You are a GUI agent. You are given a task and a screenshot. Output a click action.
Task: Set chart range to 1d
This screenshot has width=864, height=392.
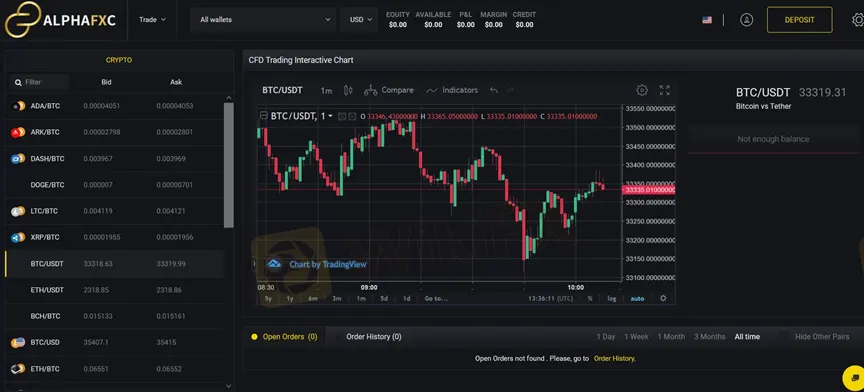pos(407,298)
